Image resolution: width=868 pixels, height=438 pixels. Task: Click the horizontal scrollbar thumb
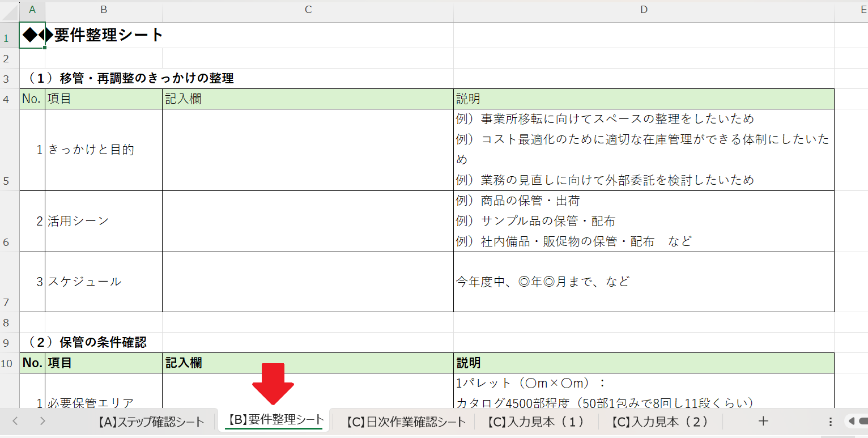[863, 421]
